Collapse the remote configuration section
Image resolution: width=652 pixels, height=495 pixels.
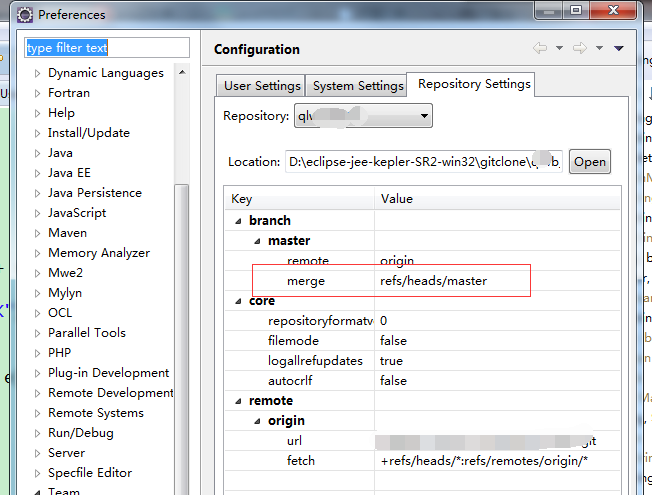pos(238,401)
